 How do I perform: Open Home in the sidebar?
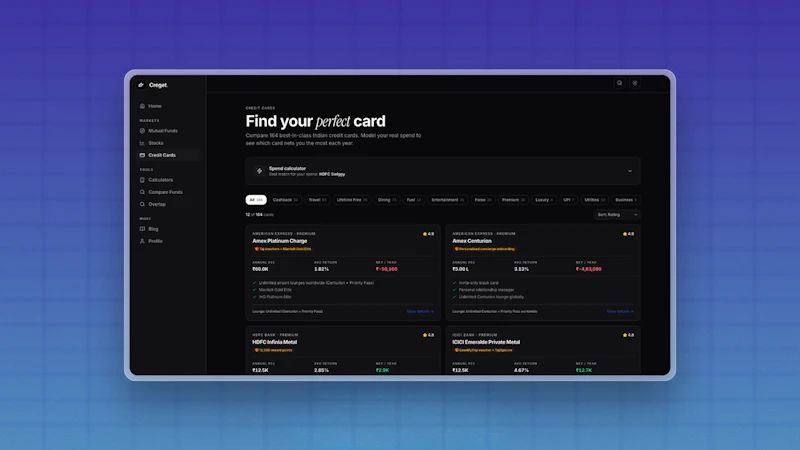[168, 106]
